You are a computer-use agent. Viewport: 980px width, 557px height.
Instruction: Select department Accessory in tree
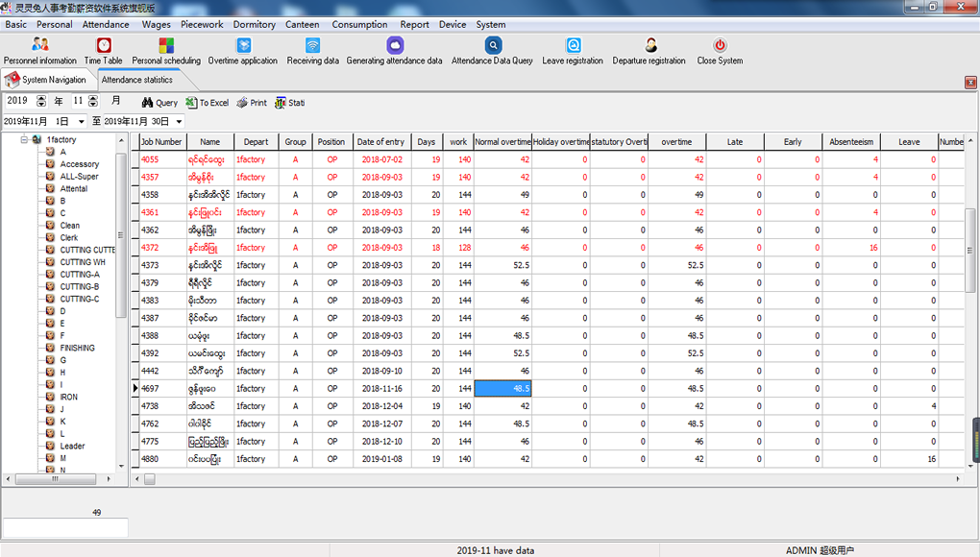click(80, 164)
